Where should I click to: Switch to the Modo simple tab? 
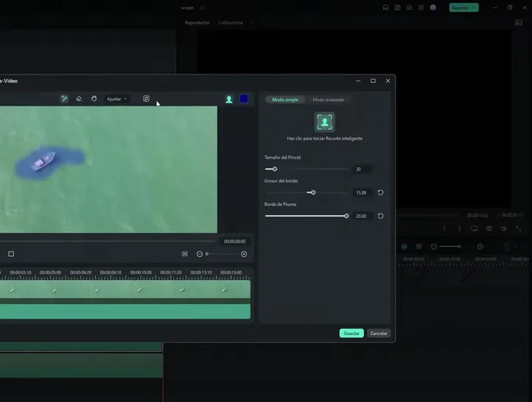[285, 100]
